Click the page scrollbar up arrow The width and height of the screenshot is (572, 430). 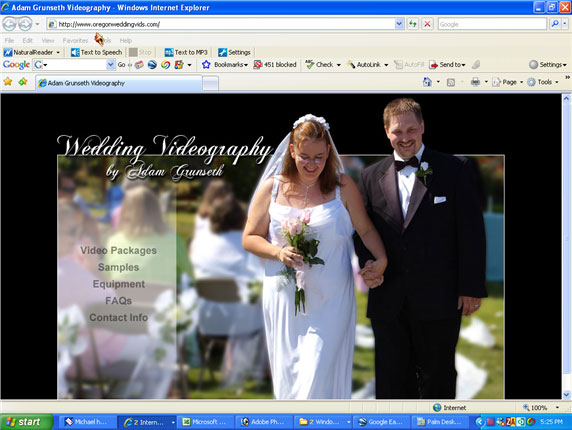coord(566,98)
